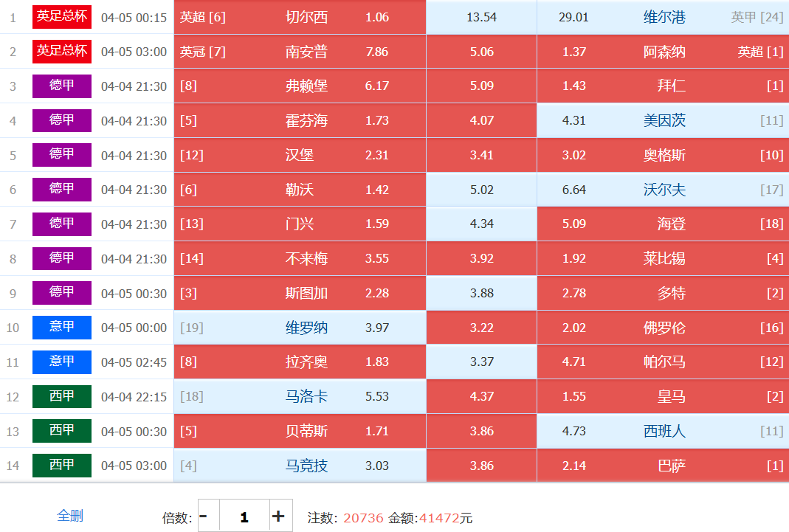Select the 13.54 draw odds for 切尔西 match
This screenshot has height=532, width=789.
pyautogui.click(x=481, y=17)
